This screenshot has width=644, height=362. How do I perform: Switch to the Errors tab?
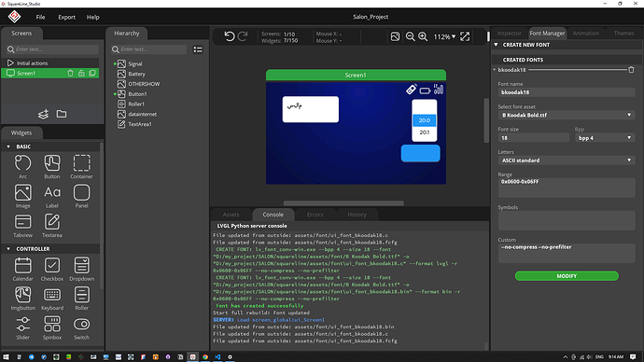coord(315,215)
